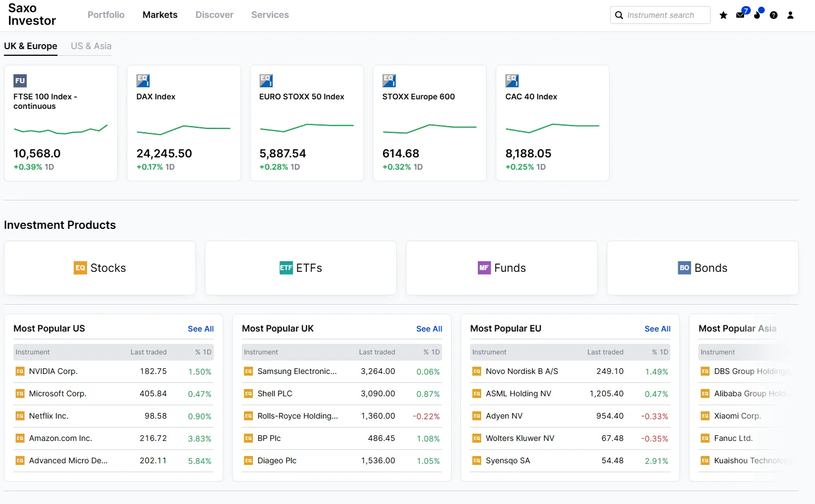Click See All for Most Popular EU
The image size is (815, 504).
[x=657, y=329]
